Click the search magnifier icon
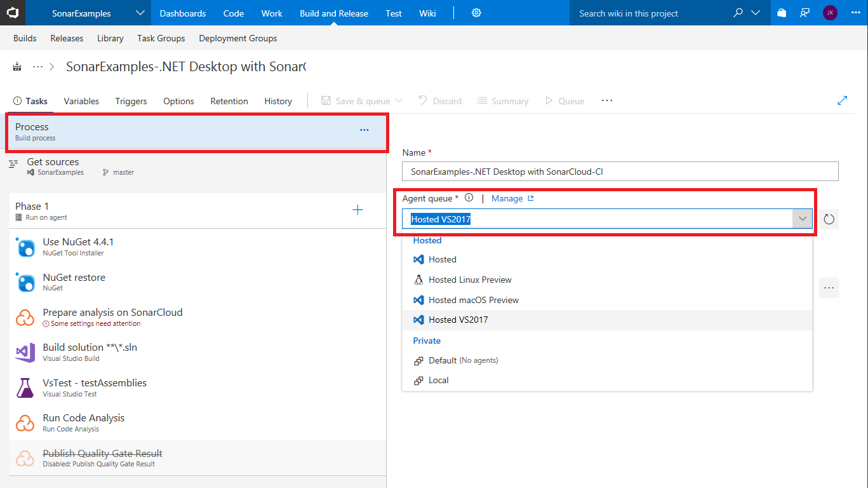 [x=738, y=13]
